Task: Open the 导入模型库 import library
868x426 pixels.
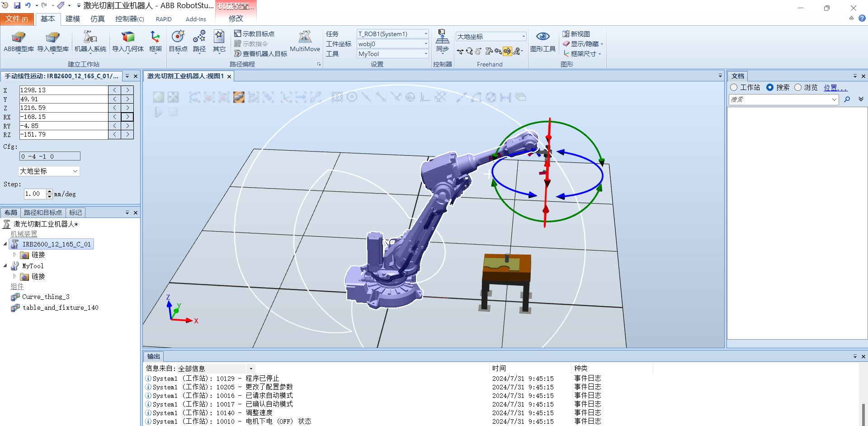Action: (53, 42)
